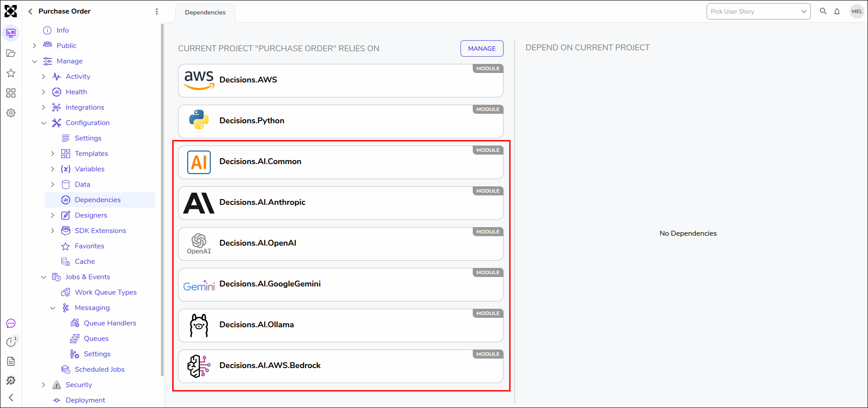Click the MANAGE button
Screen dimensions: 868x408
tap(482, 49)
